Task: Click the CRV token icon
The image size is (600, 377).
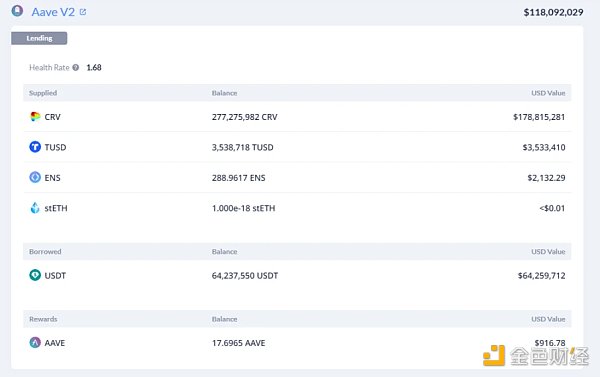Action: (35, 117)
